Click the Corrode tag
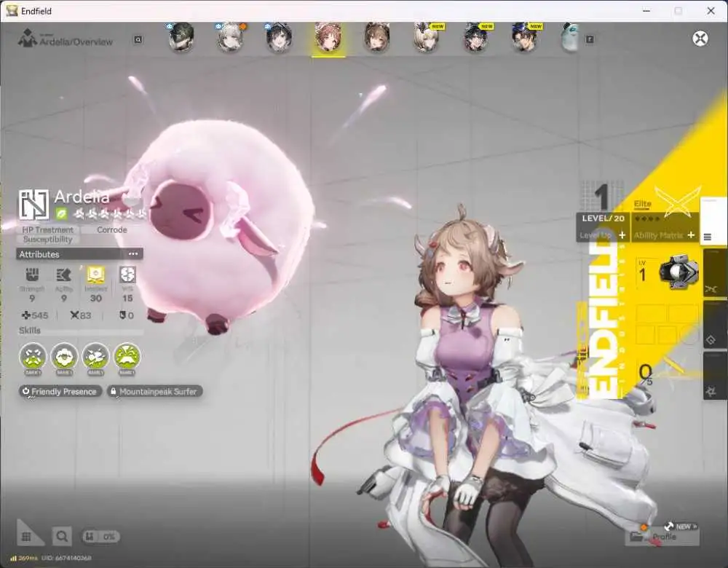This screenshot has width=728, height=568. coord(112,230)
